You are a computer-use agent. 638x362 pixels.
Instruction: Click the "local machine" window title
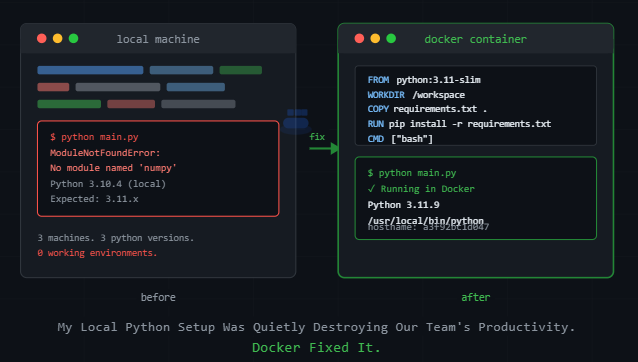coord(158,39)
